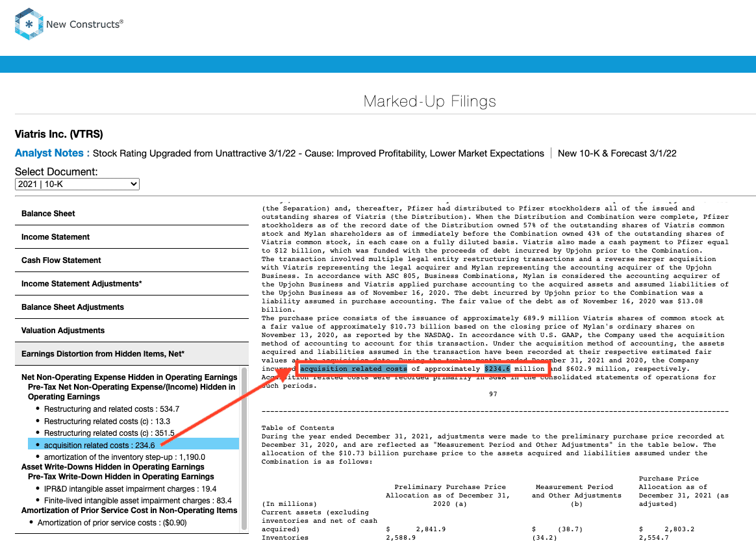
Task: Click the Table of Contents text in filing
Action: pyautogui.click(x=297, y=428)
